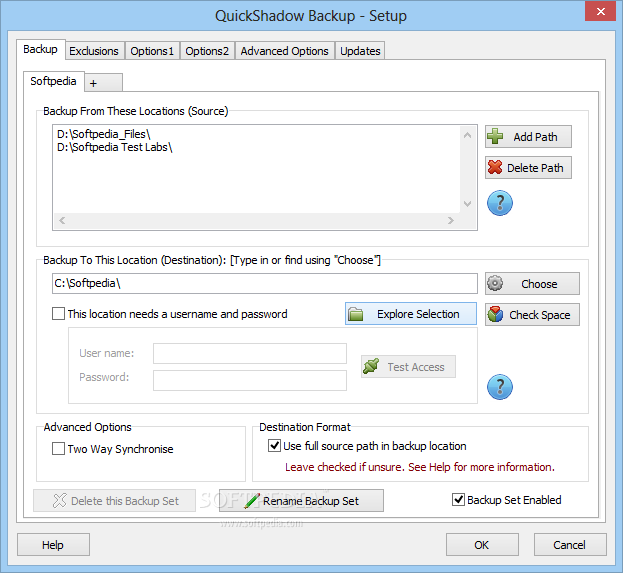This screenshot has width=623, height=573.
Task: Close the Setup window
Action: [601, 11]
